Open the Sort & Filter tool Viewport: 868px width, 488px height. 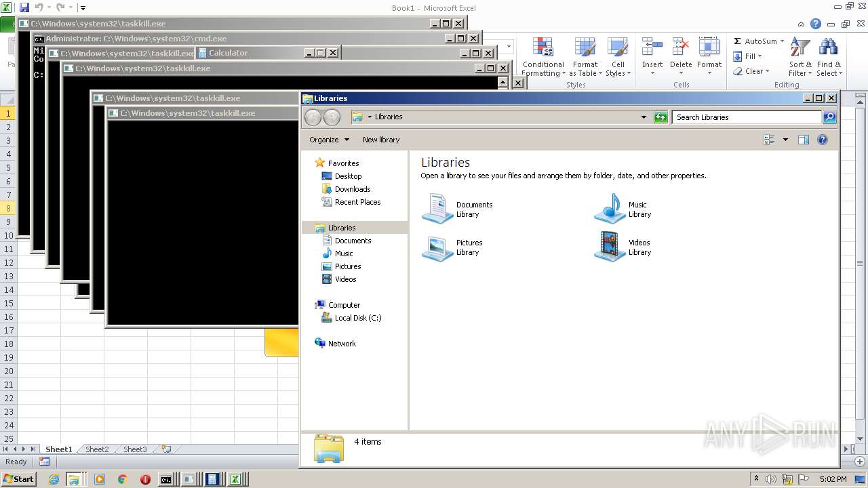(x=800, y=57)
